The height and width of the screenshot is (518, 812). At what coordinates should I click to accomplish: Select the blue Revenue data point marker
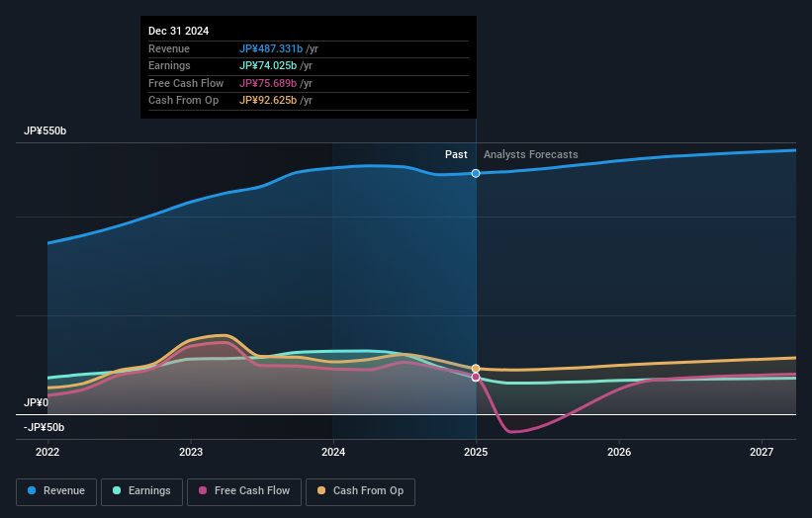[476, 173]
